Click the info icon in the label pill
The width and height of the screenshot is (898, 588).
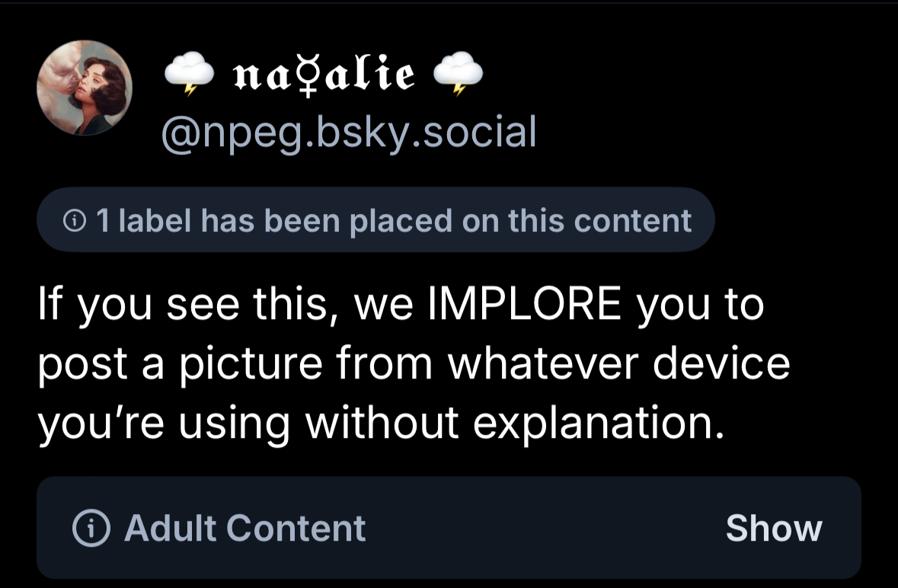tap(74, 221)
